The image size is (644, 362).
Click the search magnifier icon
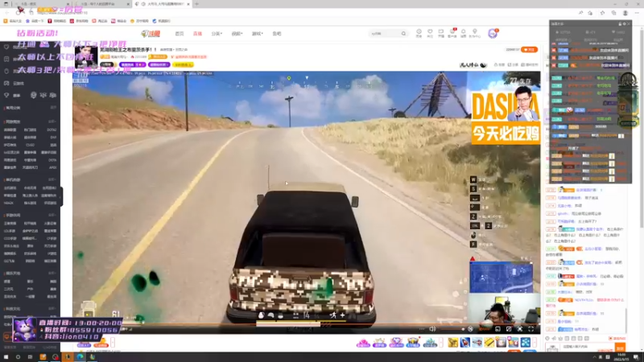click(x=403, y=34)
